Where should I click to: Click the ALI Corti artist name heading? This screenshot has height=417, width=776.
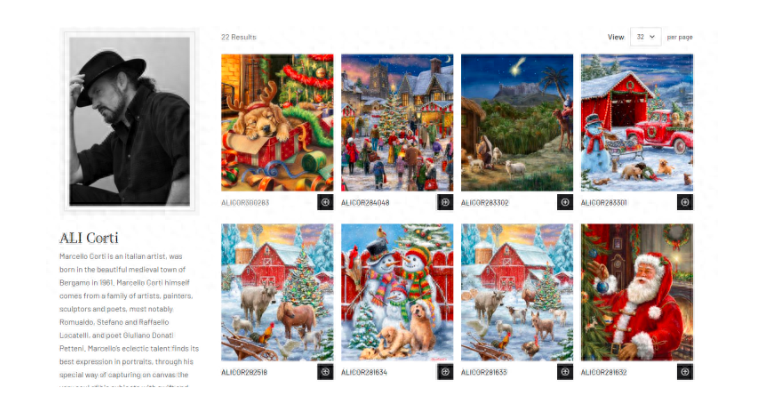coord(89,238)
